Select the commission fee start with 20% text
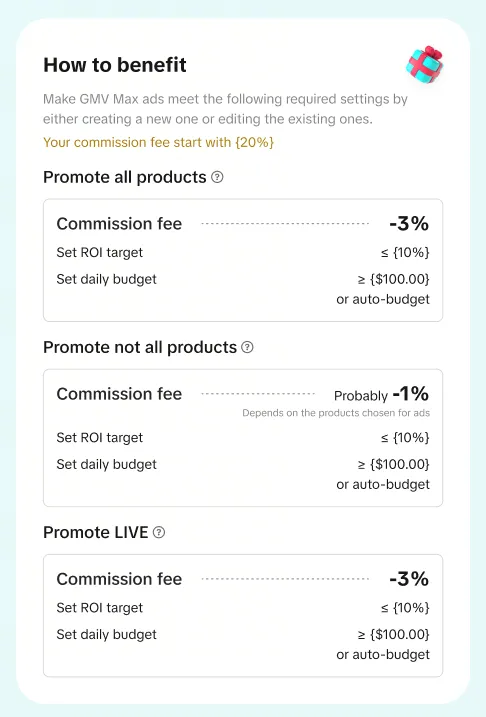Viewport: 486px width, 717px height. [158, 142]
